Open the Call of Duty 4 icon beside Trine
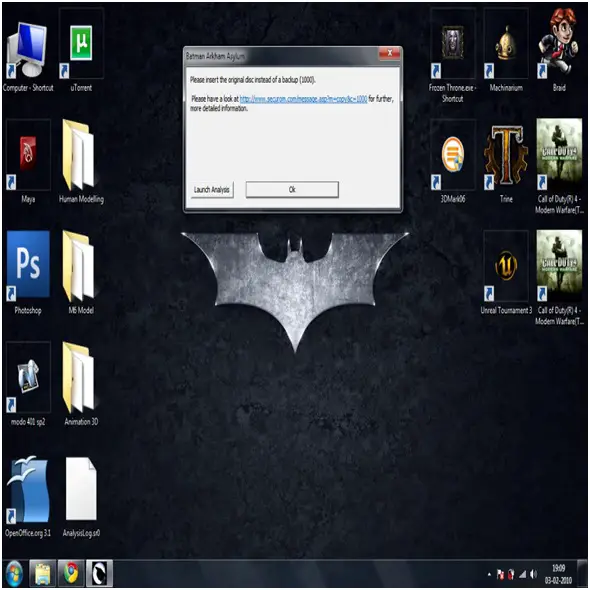The image size is (590, 590). coord(559,166)
